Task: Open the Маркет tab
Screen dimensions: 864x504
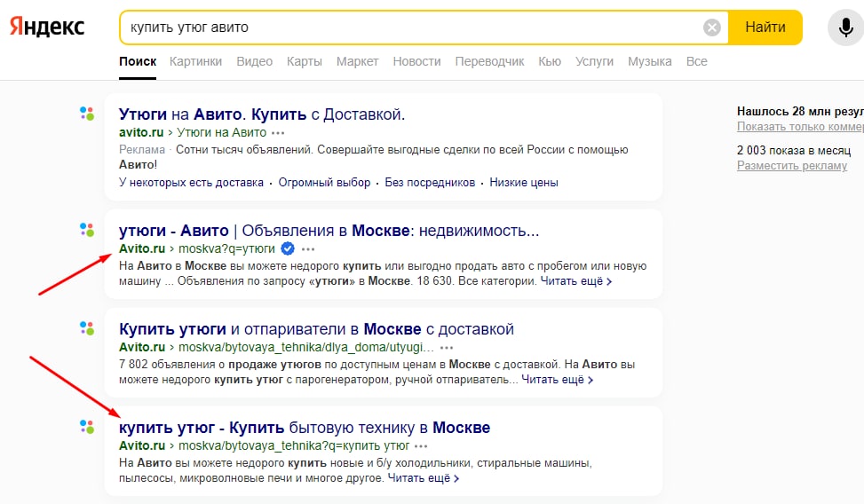Action: (357, 61)
